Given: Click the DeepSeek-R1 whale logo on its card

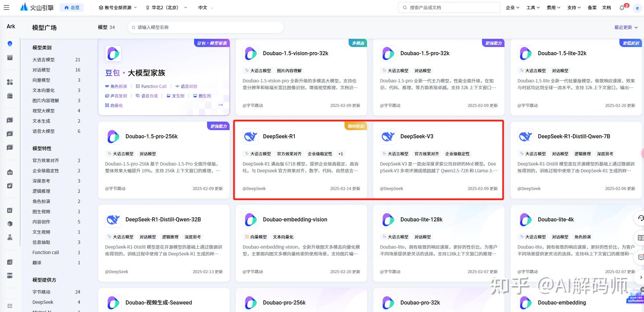Looking at the screenshot, I should click(250, 137).
